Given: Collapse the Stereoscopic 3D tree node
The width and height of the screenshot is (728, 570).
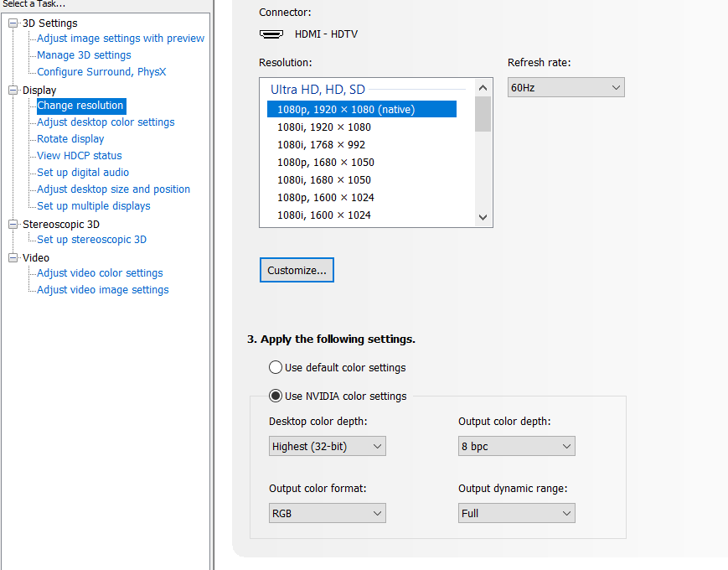Looking at the screenshot, I should (x=13, y=225).
